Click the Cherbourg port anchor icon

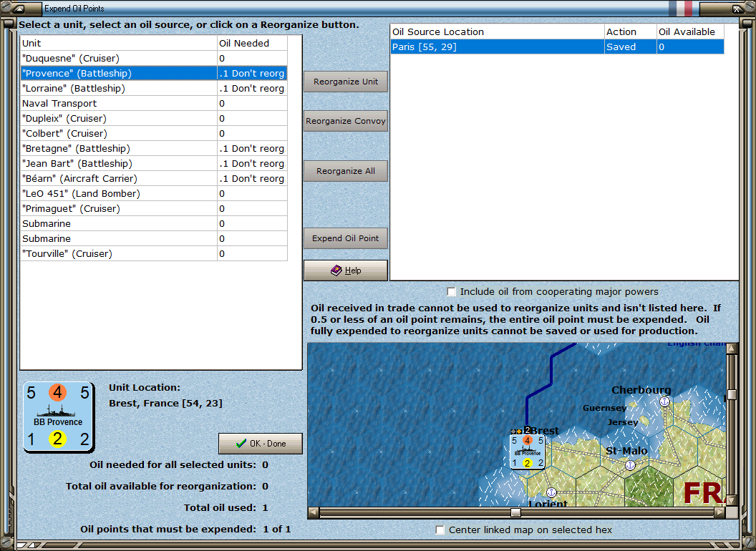coord(665,401)
